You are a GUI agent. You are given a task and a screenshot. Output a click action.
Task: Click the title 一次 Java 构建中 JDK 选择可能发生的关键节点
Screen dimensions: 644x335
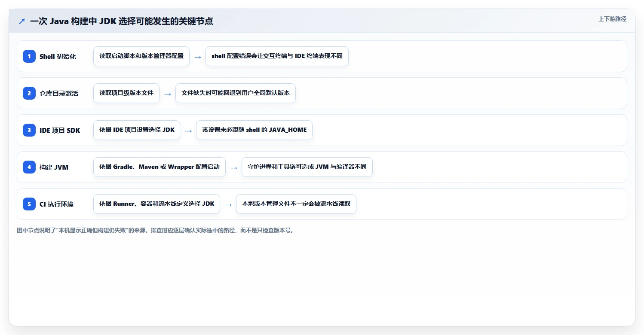(x=122, y=21)
